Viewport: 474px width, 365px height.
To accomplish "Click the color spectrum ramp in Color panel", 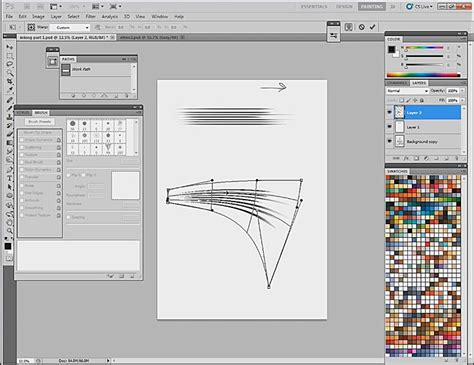I will [x=423, y=75].
